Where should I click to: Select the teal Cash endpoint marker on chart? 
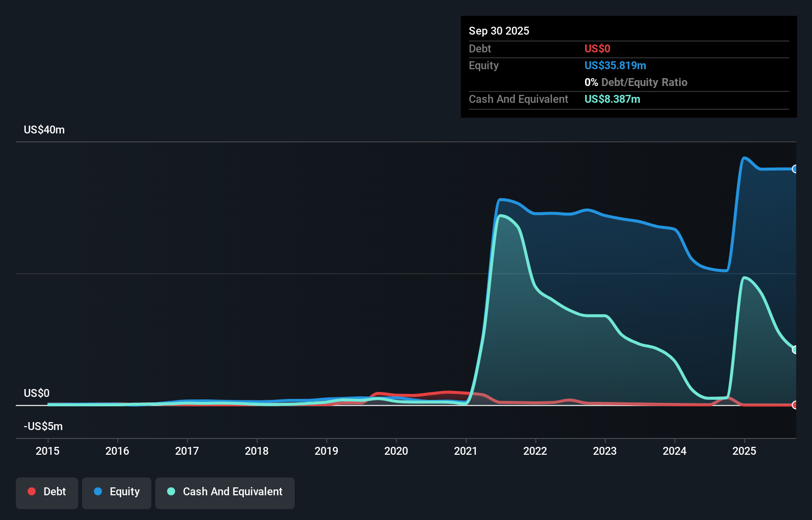(795, 349)
